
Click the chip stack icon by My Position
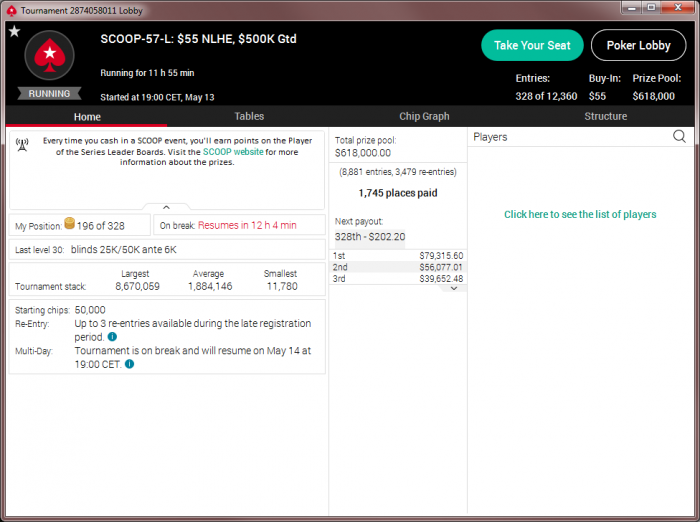pyautogui.click(x=70, y=223)
